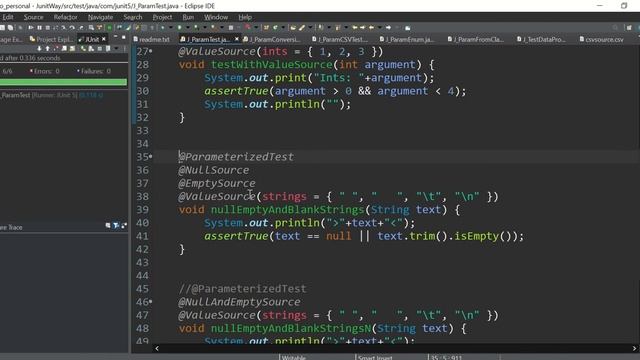The width and height of the screenshot is (640, 360).
Task: Click the green Run toolbar icon
Action: click(179, 27)
